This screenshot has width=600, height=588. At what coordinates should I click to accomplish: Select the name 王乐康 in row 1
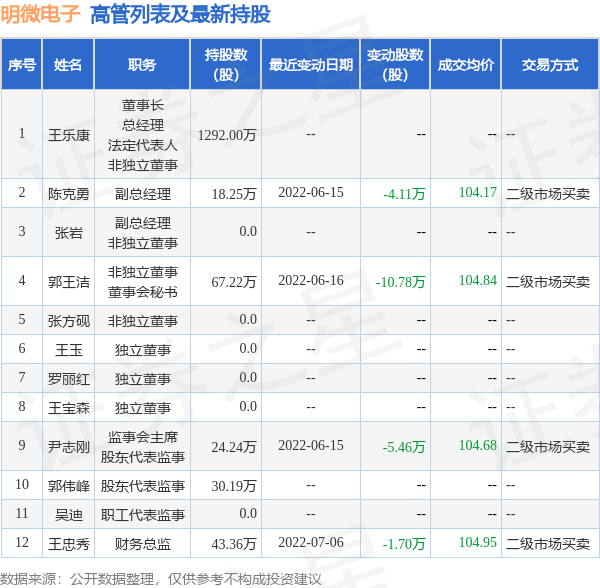(x=69, y=135)
